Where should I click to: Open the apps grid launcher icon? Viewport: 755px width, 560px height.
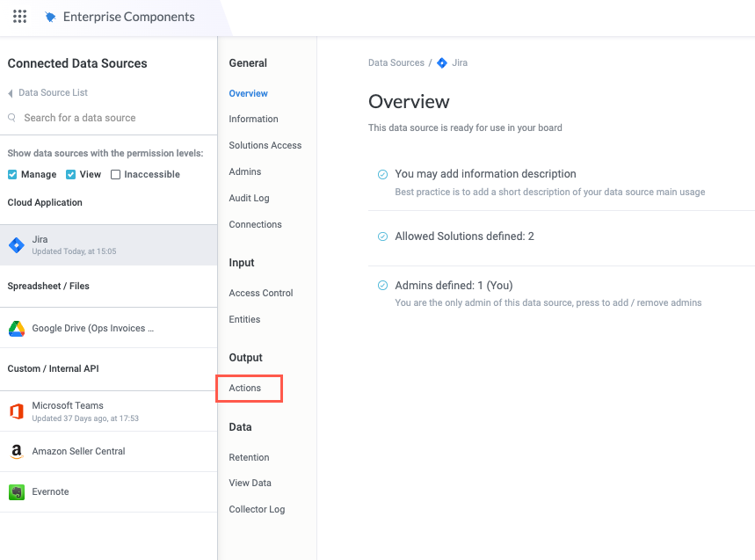[x=19, y=17]
